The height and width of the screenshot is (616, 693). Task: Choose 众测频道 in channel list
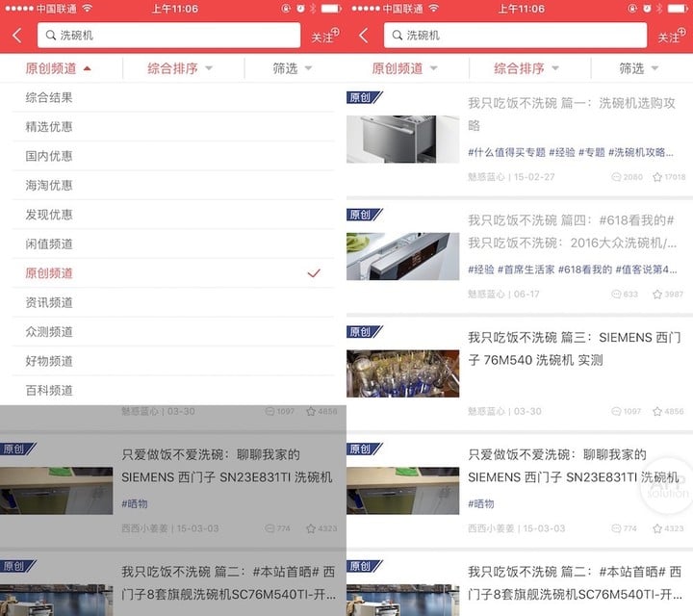[173, 331]
